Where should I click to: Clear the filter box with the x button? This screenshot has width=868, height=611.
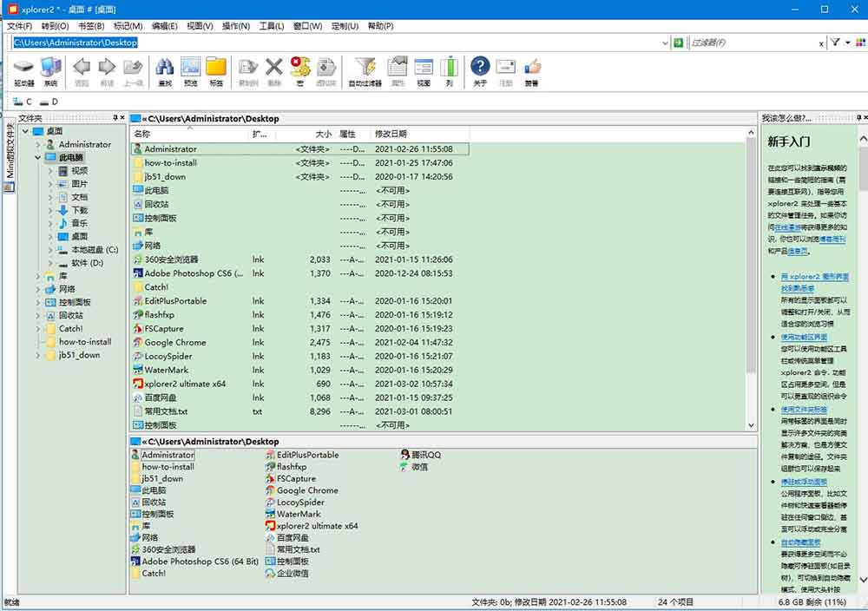coord(821,43)
